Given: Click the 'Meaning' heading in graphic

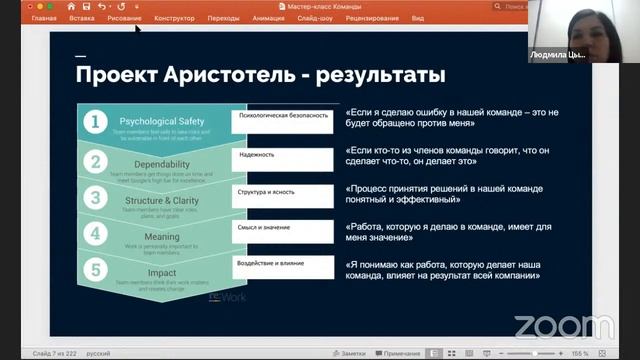Looking at the screenshot, I should (162, 237).
